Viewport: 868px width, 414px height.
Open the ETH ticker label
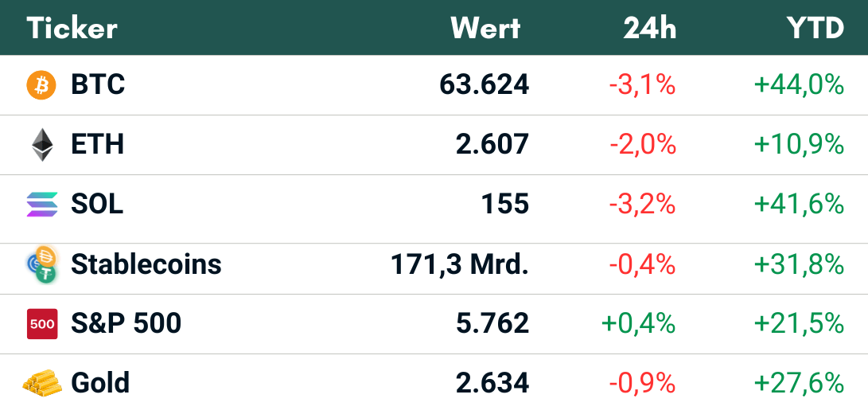tap(97, 145)
